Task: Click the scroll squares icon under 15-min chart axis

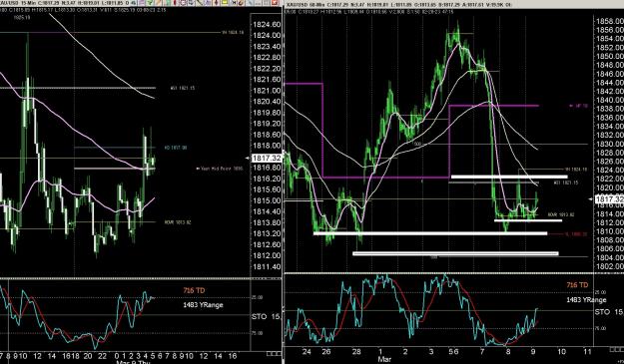Action: pos(273,353)
